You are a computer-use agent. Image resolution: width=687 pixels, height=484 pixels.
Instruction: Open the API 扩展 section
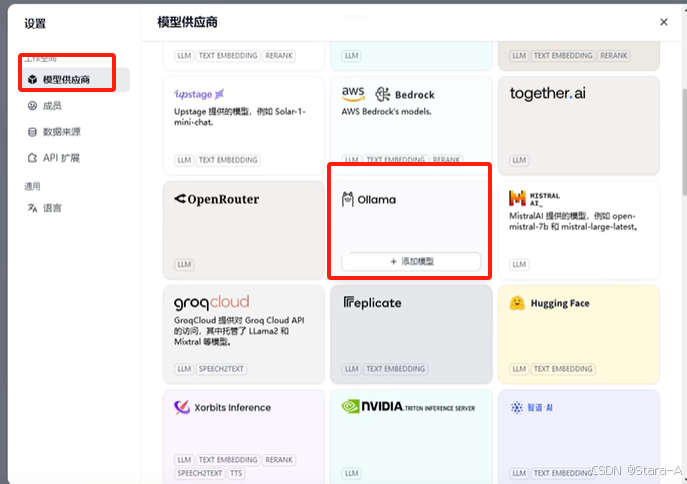click(61, 158)
